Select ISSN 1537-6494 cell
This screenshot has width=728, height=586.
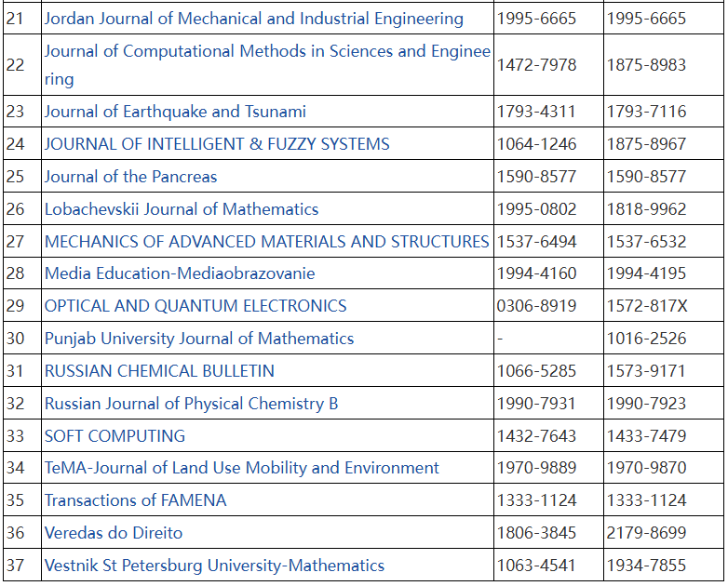pyautogui.click(x=548, y=241)
